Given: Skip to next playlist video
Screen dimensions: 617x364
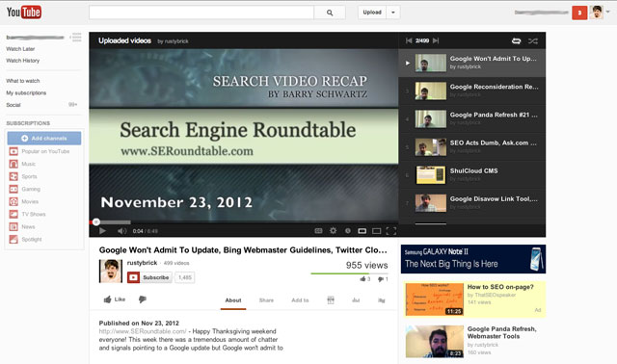Looking at the screenshot, I should (436, 40).
